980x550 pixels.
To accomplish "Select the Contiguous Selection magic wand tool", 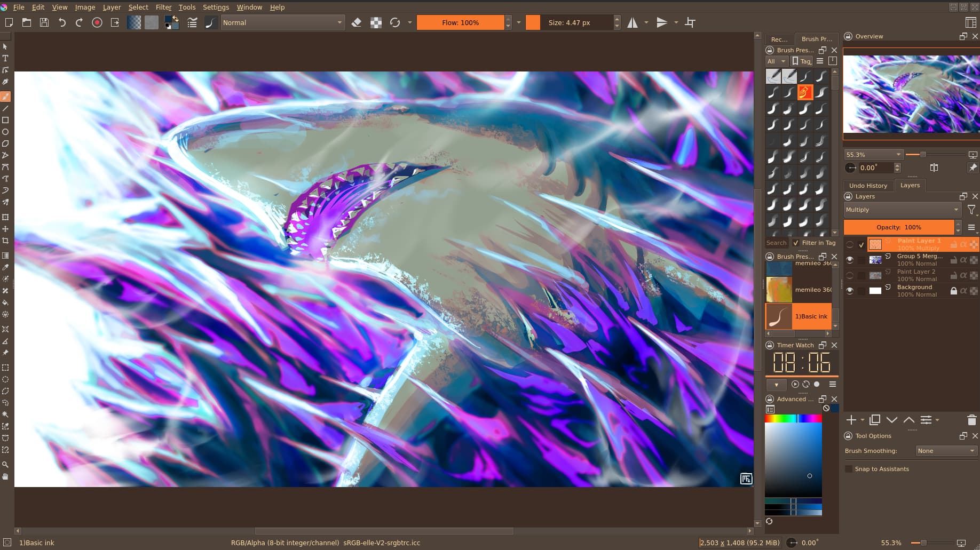I will coord(5,415).
